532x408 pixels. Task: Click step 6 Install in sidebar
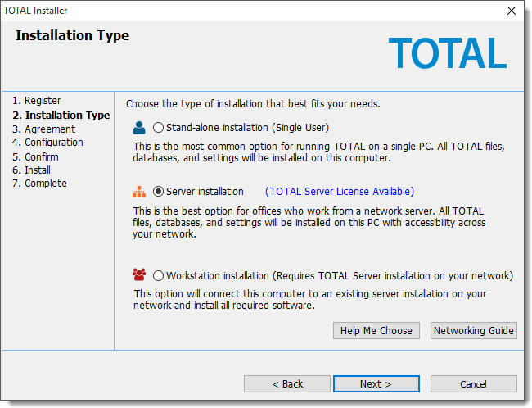(31, 170)
